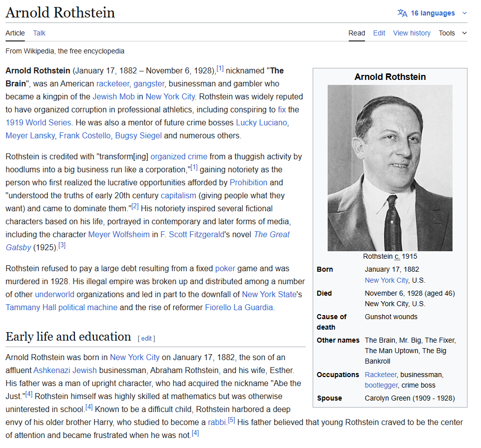Edit the Early life and education section
This screenshot has width=481, height=448.
click(146, 338)
